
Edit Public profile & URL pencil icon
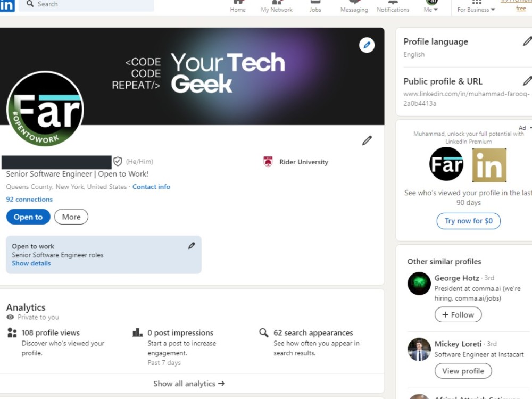pyautogui.click(x=527, y=81)
